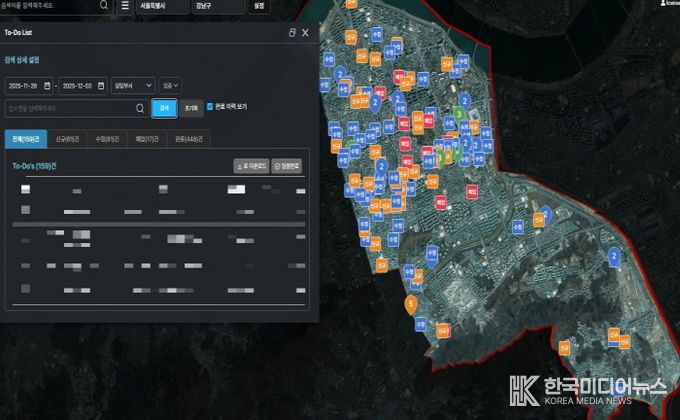This screenshot has height=420, width=680.
Task: Toggle the 완료 이력 보기 checkbox
Action: (210, 106)
